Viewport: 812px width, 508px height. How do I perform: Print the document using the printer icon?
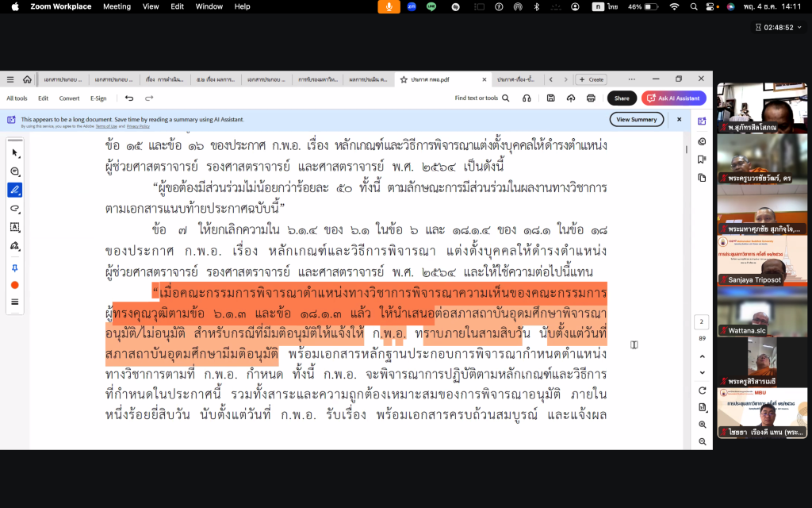[x=591, y=98]
